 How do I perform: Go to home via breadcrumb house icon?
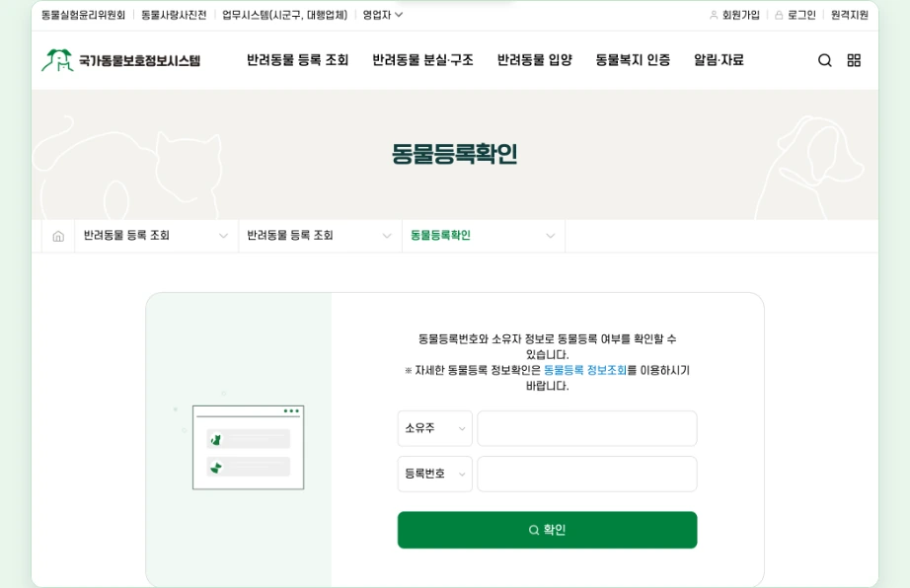(x=58, y=236)
